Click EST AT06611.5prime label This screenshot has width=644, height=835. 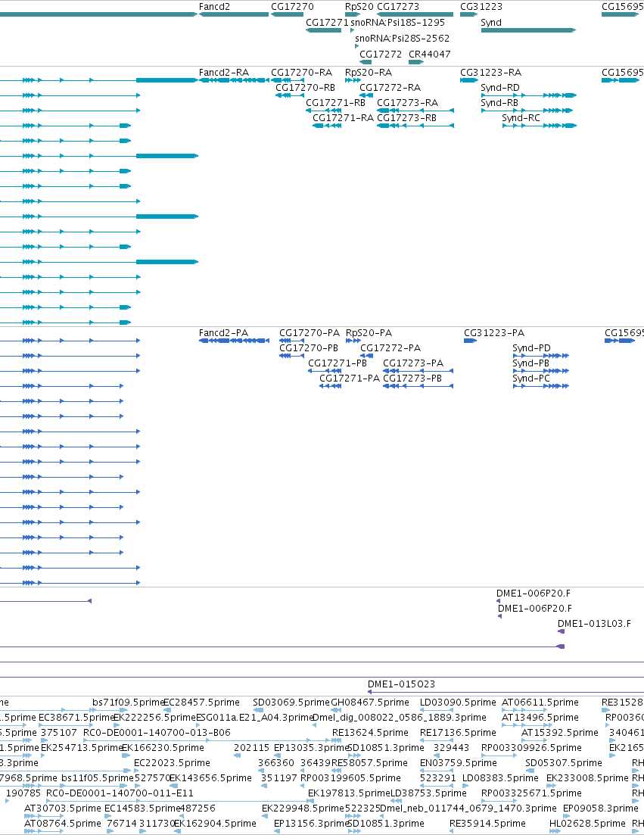pyautogui.click(x=540, y=703)
